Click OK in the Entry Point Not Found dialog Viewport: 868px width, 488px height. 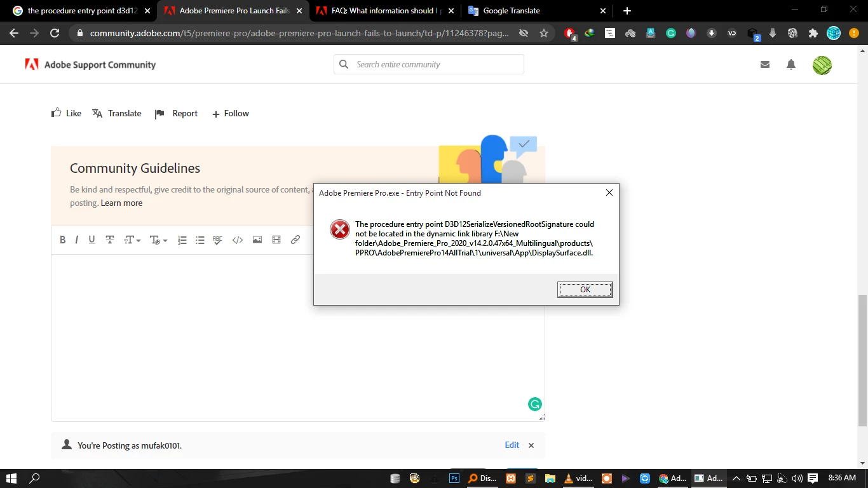click(585, 290)
